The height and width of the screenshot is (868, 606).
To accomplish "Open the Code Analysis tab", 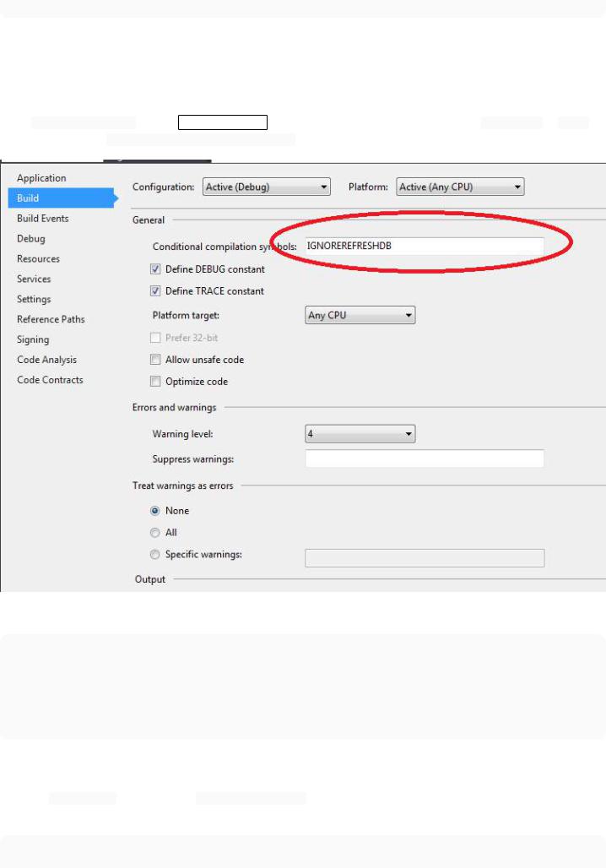I will click(x=47, y=360).
